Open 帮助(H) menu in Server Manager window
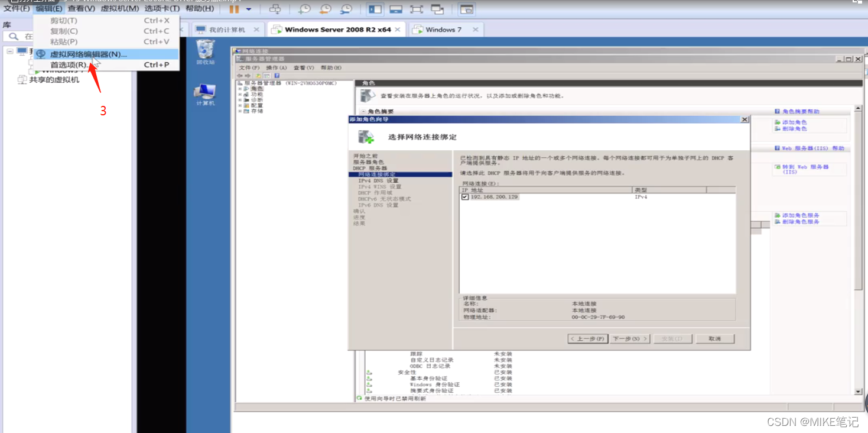868x433 pixels. click(331, 68)
